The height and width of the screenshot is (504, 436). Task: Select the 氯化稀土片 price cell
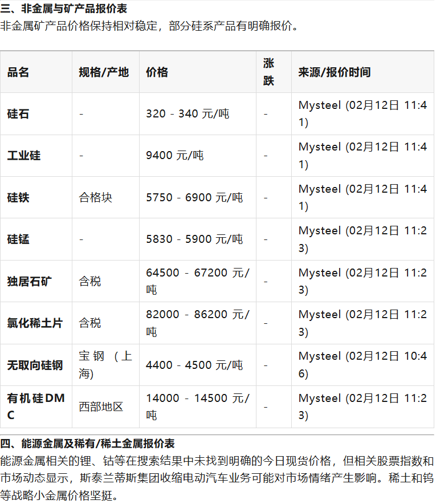[x=197, y=323]
